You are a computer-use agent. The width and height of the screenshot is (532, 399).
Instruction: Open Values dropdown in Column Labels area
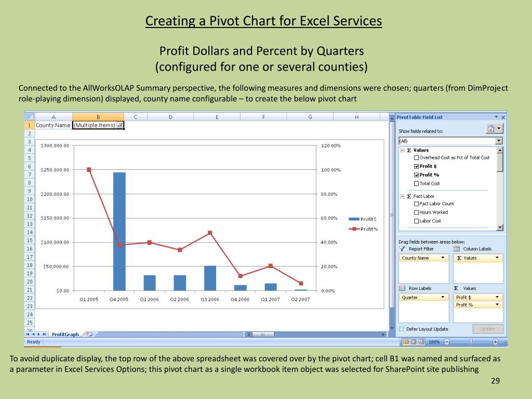click(497, 258)
